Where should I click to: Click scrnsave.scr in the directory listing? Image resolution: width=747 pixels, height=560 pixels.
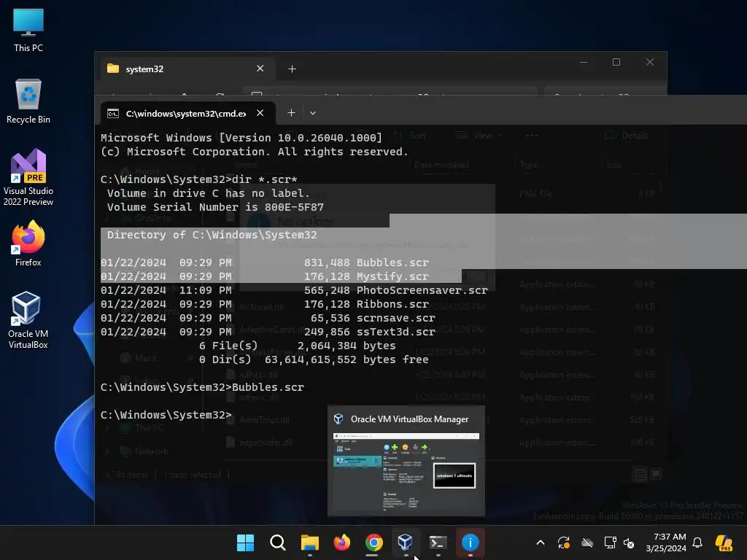pos(396,318)
